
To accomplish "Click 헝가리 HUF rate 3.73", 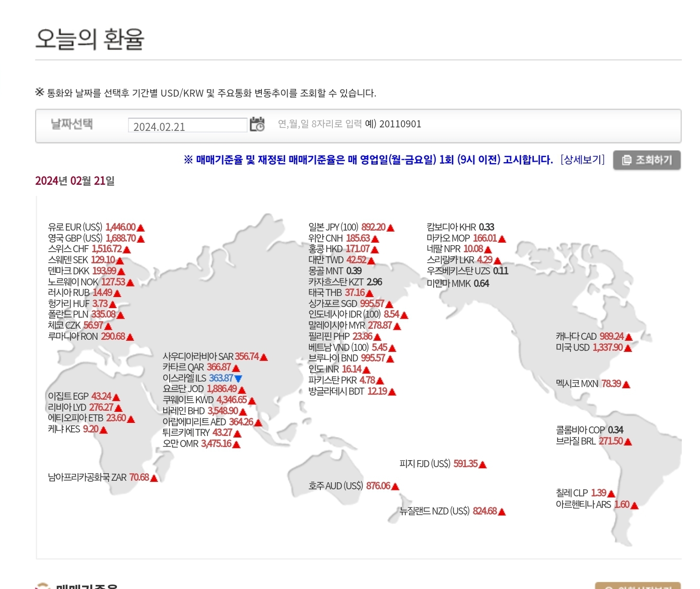I will 100,304.
